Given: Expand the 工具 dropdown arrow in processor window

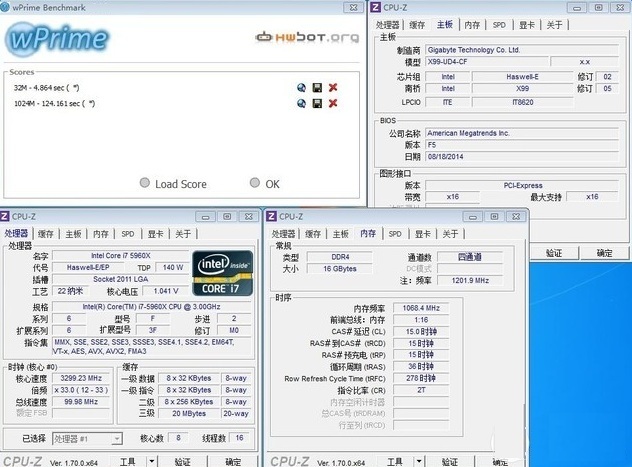Looking at the screenshot, I should [x=152, y=461].
